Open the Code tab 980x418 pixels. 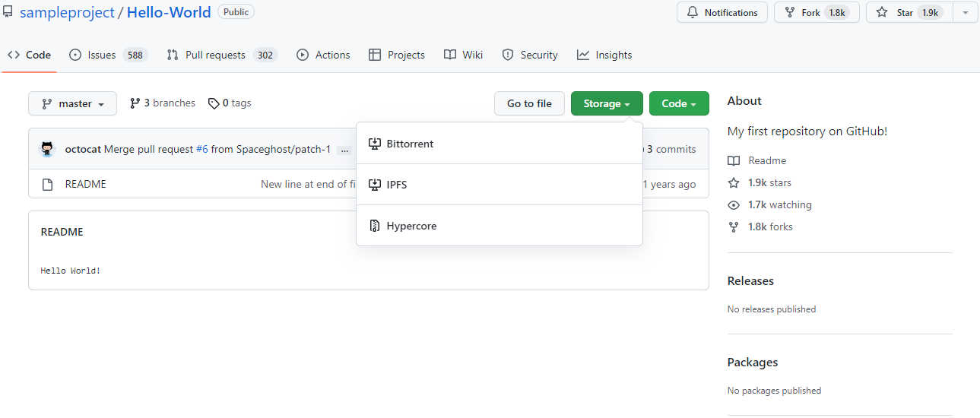click(x=30, y=55)
